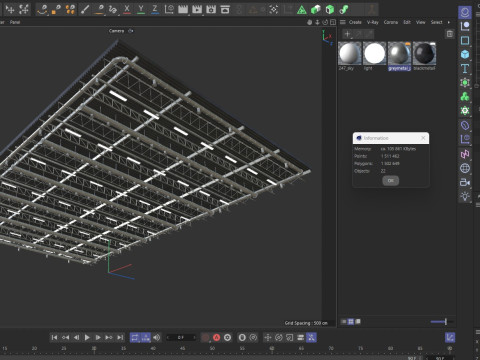
Task: Click the trash icon in material manager
Action: [x=450, y=34]
